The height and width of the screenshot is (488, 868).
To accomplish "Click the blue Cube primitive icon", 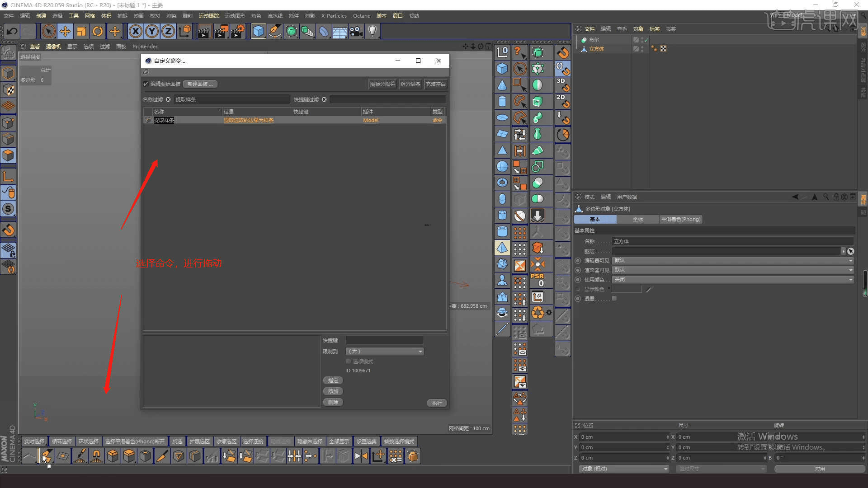I will coord(258,31).
